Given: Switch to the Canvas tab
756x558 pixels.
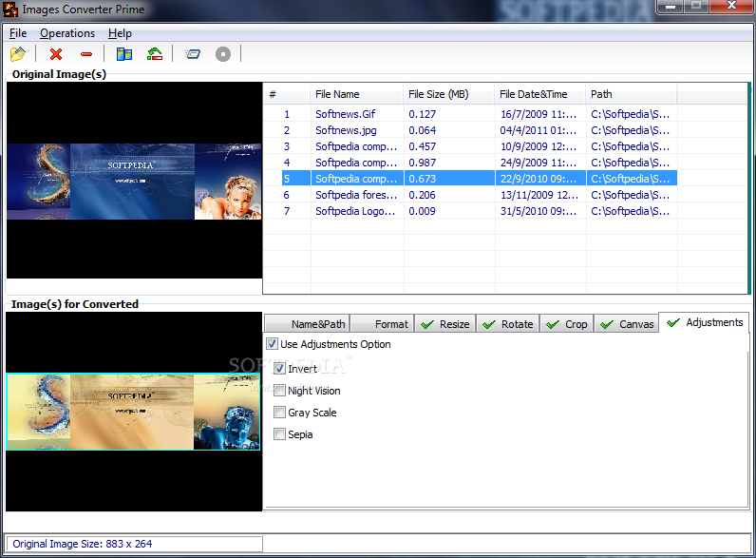Looking at the screenshot, I should point(626,324).
